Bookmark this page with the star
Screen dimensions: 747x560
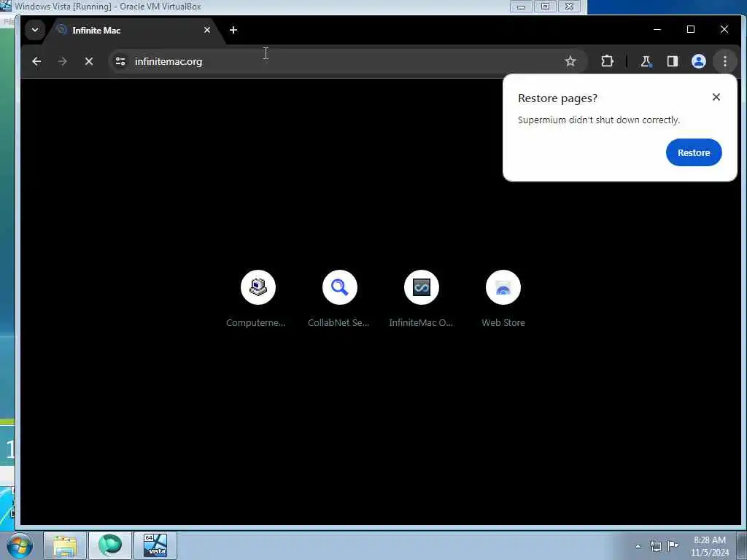570,61
